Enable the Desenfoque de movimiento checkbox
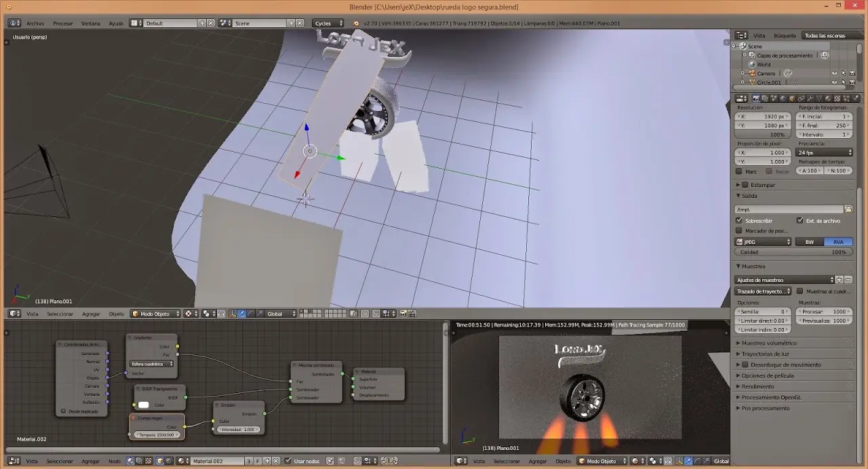 (x=745, y=365)
